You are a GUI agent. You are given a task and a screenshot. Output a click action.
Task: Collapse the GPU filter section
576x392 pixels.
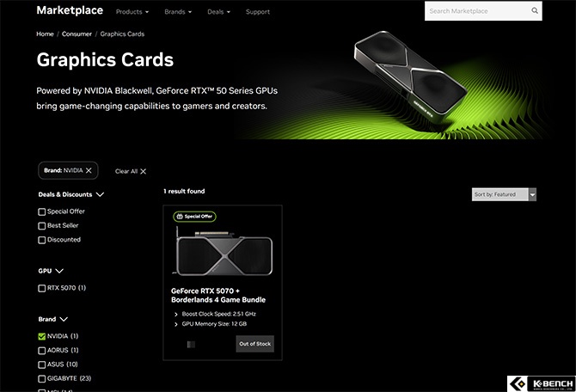tap(59, 271)
